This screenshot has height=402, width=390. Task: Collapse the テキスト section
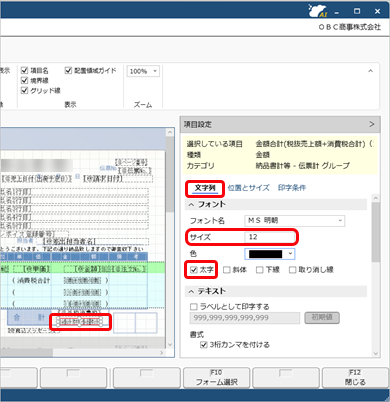(191, 291)
